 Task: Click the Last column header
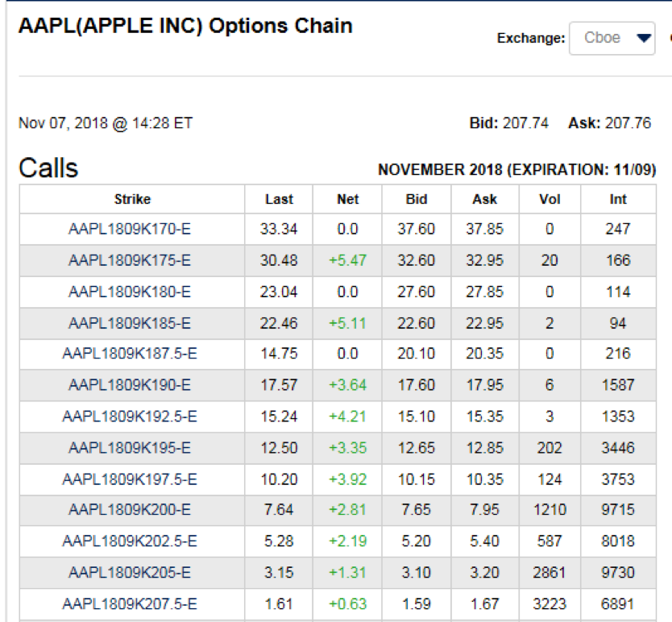[x=279, y=199]
